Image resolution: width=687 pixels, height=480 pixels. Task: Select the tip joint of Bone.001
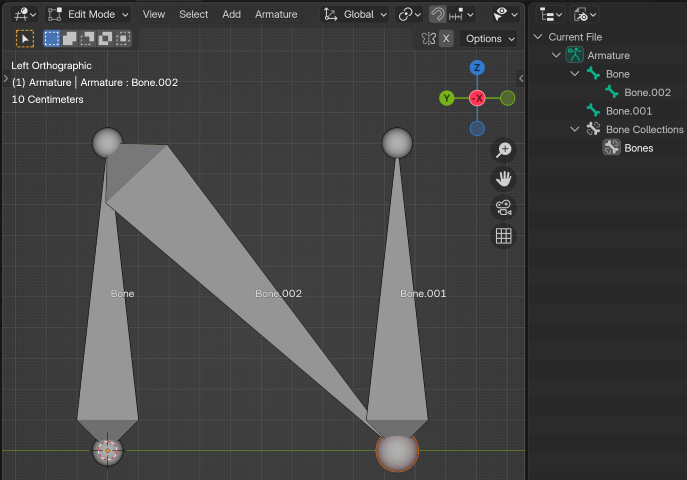[397, 143]
